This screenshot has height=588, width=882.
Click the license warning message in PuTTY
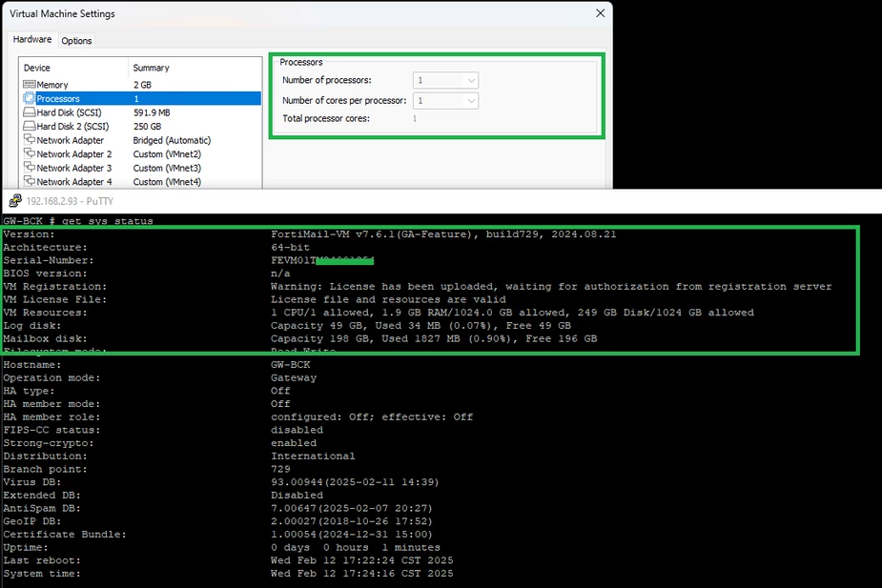pyautogui.click(x=551, y=286)
